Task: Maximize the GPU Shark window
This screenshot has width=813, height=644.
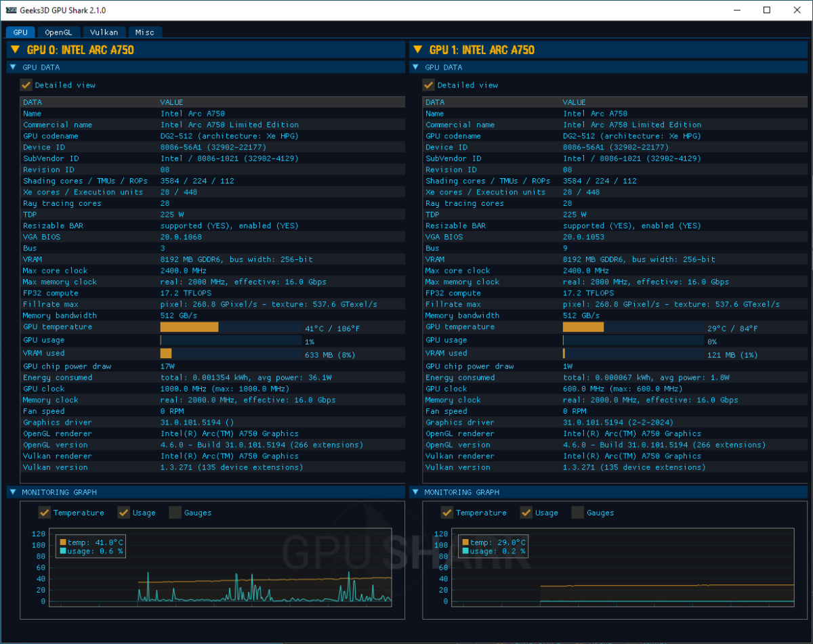Action: click(x=766, y=10)
